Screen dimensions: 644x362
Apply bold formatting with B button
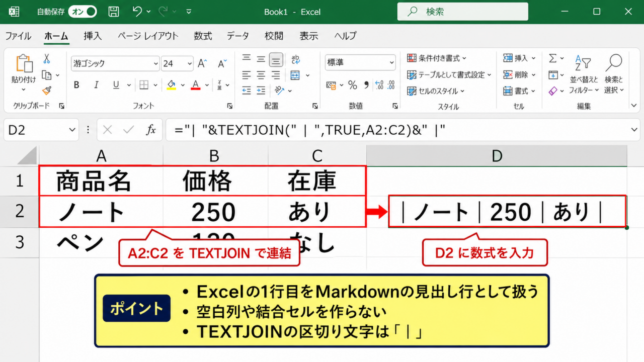pos(76,85)
